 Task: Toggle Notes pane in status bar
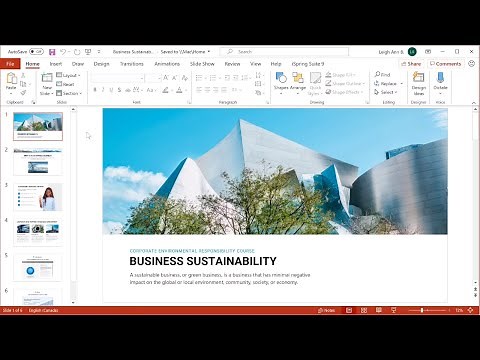tap(326, 310)
